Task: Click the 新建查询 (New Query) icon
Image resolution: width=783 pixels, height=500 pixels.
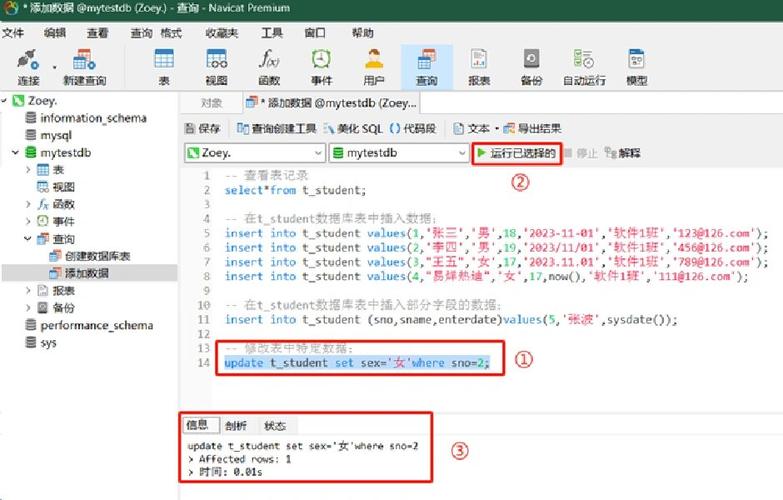Action: (84, 66)
